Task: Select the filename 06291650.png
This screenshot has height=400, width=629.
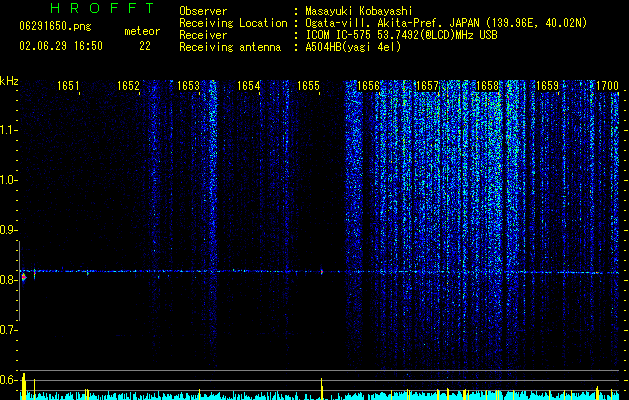Action: click(x=55, y=27)
